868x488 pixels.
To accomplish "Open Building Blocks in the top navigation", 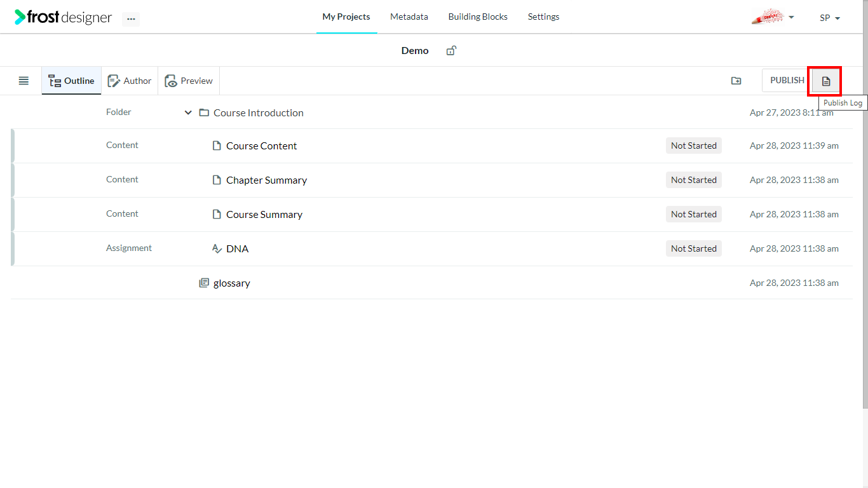I will tap(478, 17).
